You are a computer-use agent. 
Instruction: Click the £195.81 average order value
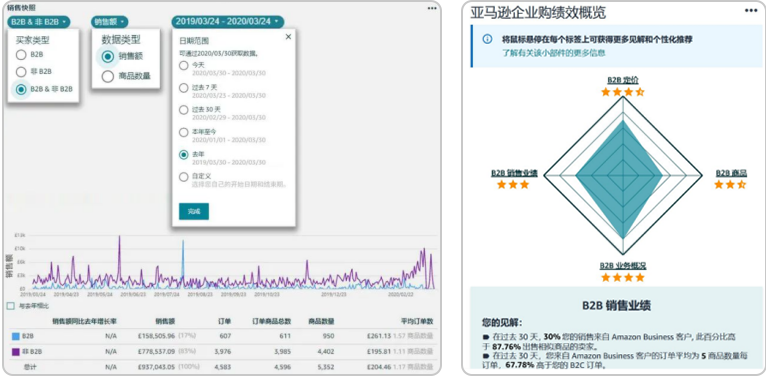coord(379,352)
